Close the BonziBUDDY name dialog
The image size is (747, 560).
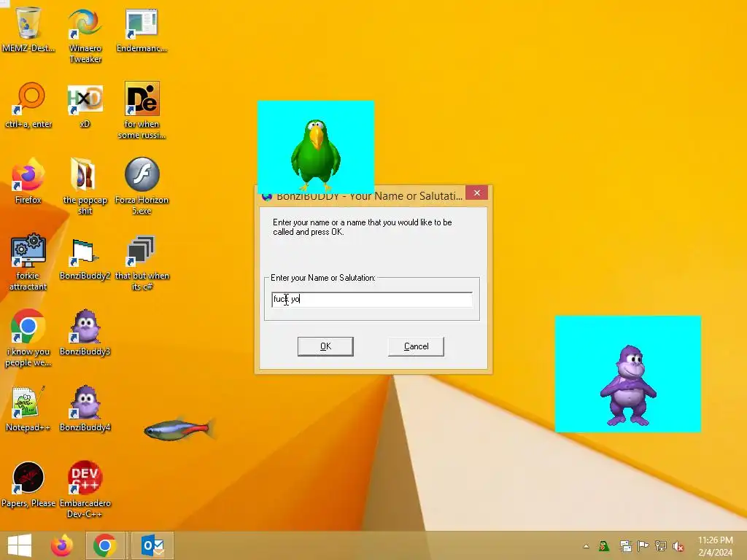pyautogui.click(x=477, y=192)
